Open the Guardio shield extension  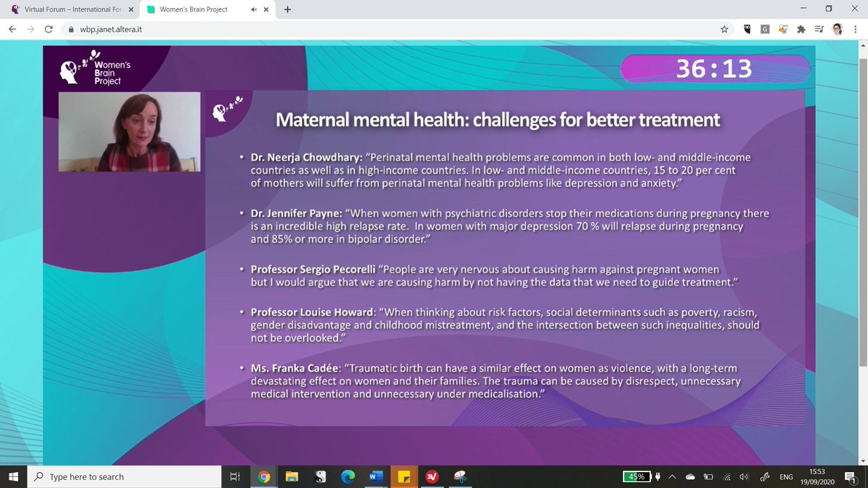click(x=746, y=30)
